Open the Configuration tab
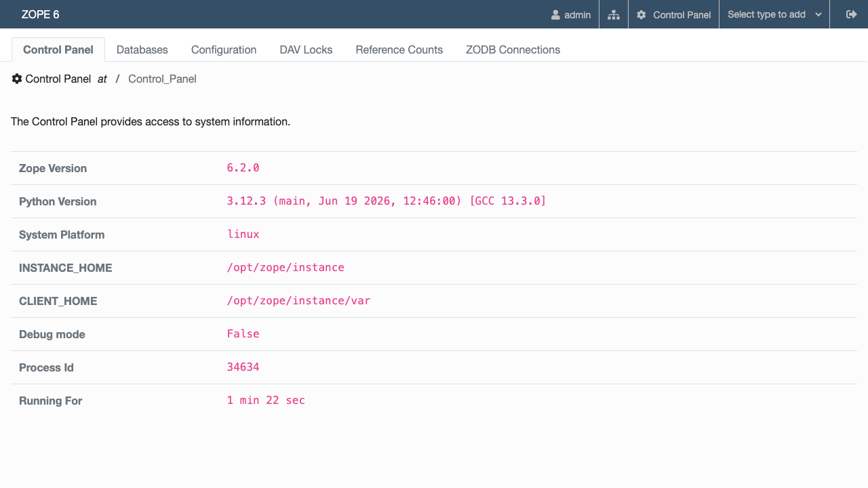 (x=224, y=49)
